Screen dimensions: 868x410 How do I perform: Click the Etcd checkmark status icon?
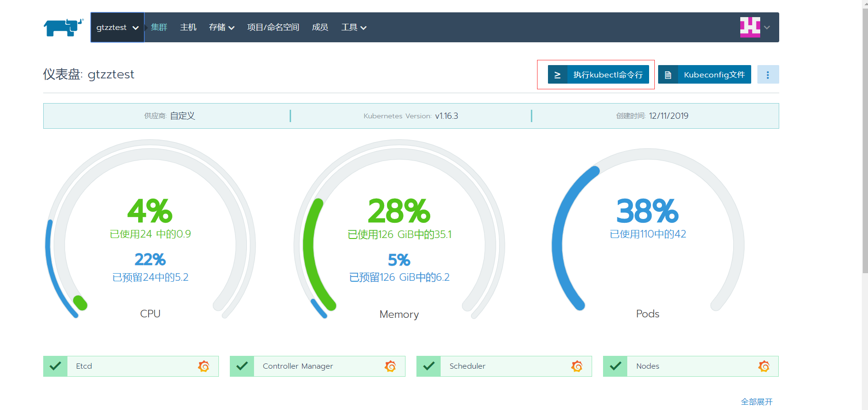pos(55,366)
